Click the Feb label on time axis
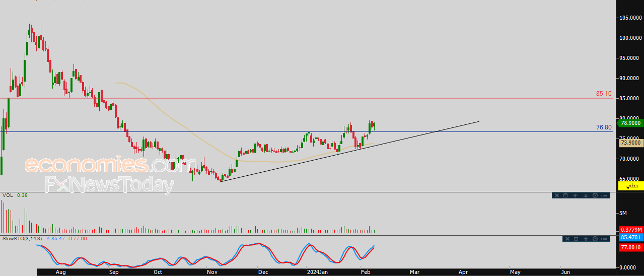Viewport: 644px width, 276px height. pos(366,272)
